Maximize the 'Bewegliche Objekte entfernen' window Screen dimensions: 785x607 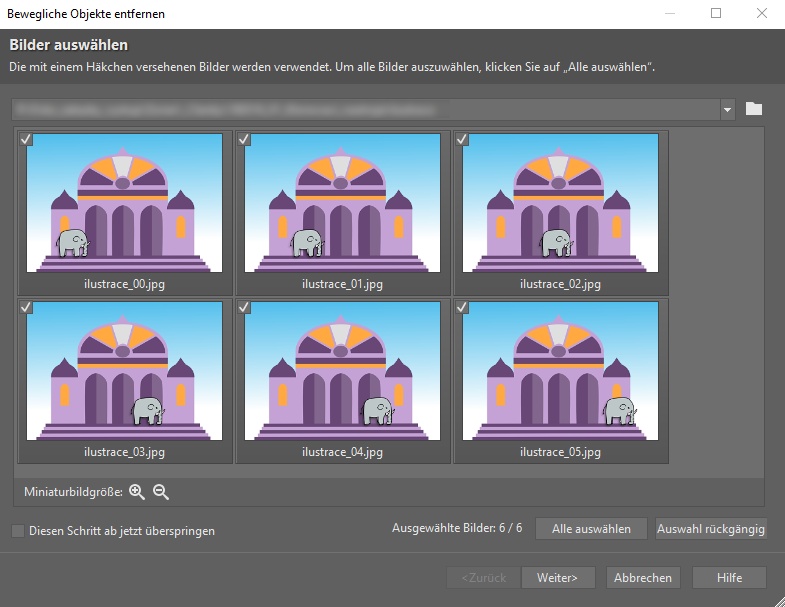click(716, 13)
